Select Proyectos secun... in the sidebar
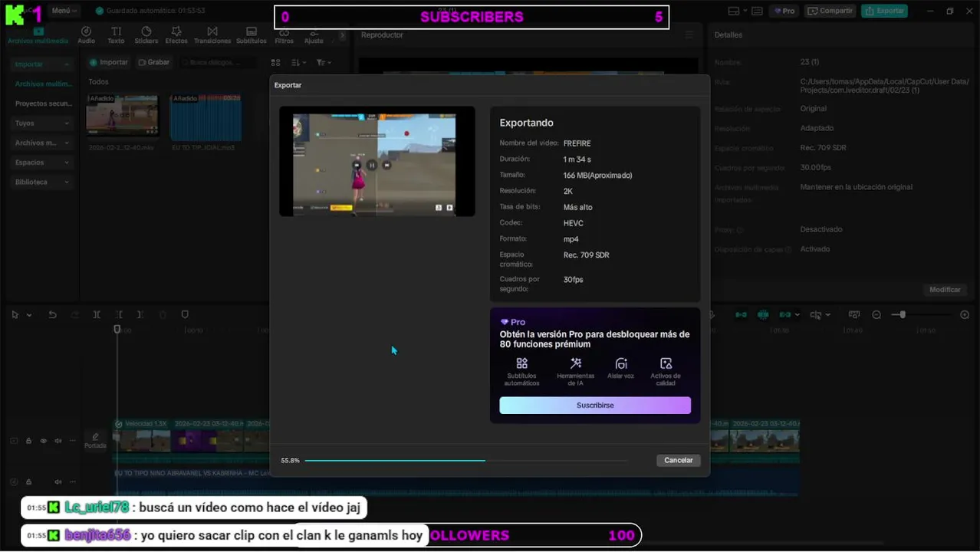 coord(43,103)
